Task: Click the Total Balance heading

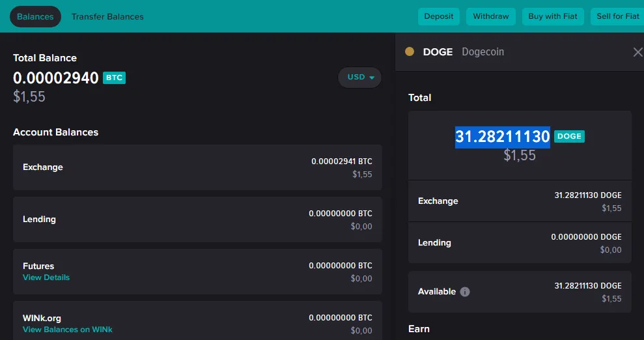Action: click(x=45, y=58)
